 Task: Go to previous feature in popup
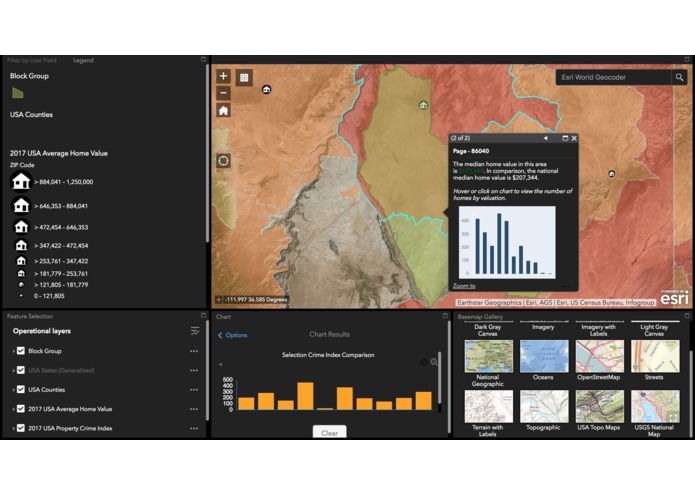click(x=546, y=138)
